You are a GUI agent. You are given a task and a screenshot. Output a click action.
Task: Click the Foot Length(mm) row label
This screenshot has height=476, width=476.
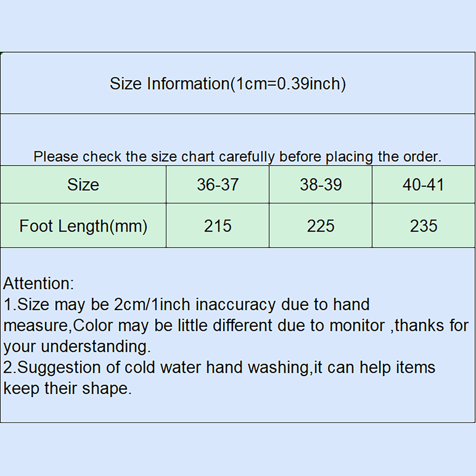point(83,226)
